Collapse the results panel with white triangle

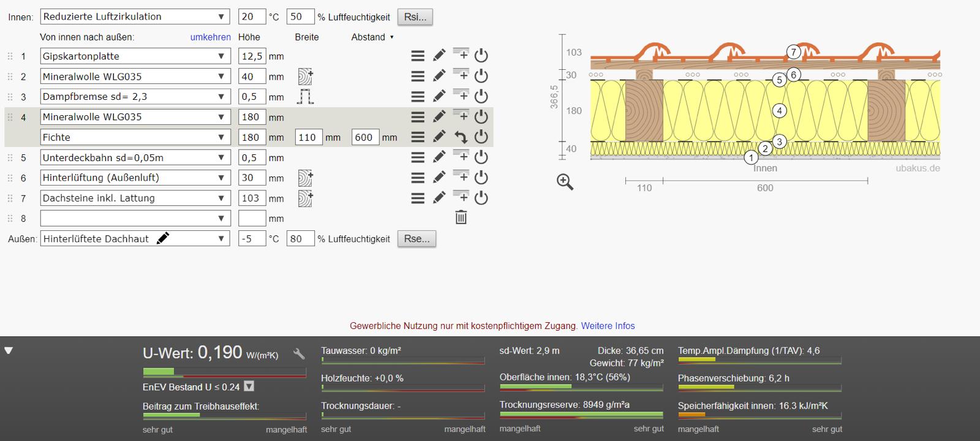9,351
